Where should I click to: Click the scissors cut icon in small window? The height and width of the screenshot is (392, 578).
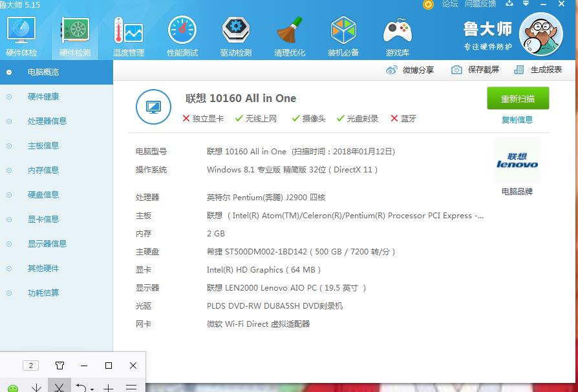(x=59, y=387)
